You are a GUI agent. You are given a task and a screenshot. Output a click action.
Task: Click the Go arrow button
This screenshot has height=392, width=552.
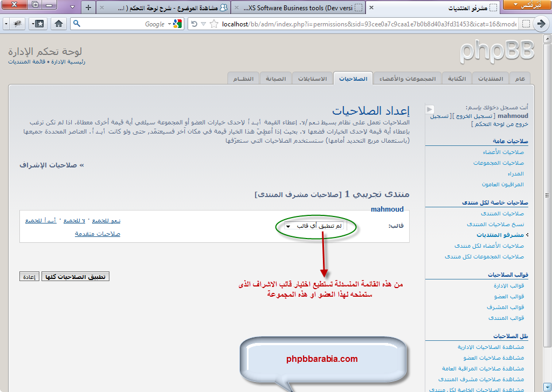tap(541, 24)
